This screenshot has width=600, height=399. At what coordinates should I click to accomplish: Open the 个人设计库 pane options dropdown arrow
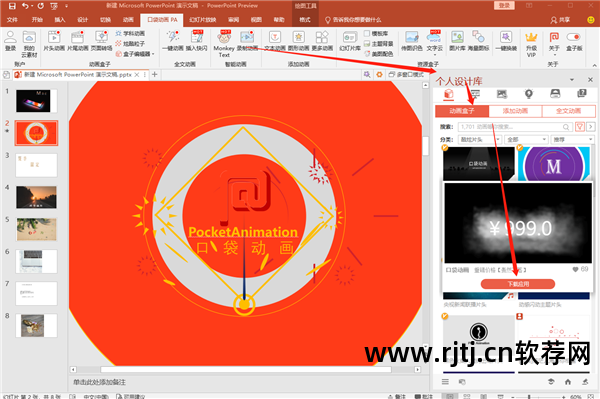coord(572,80)
